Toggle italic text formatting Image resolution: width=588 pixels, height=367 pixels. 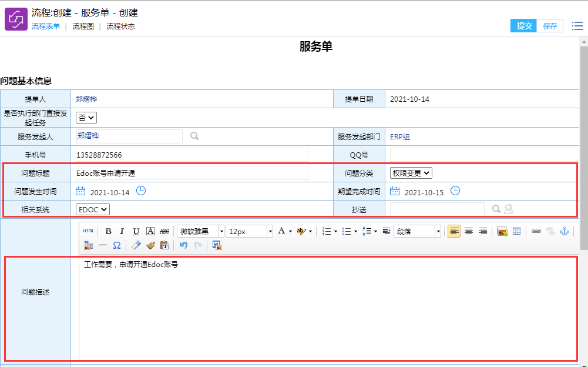click(122, 231)
